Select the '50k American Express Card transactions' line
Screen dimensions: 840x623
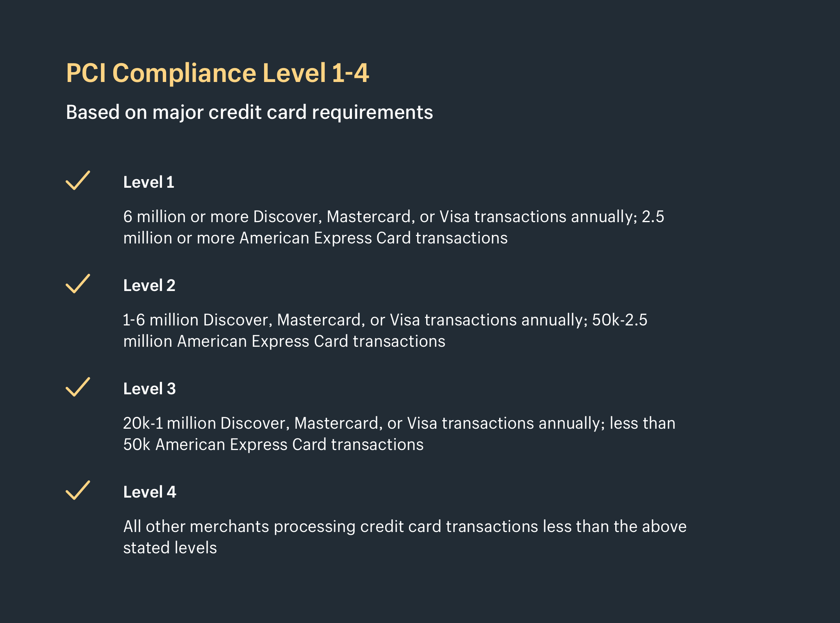click(x=274, y=445)
